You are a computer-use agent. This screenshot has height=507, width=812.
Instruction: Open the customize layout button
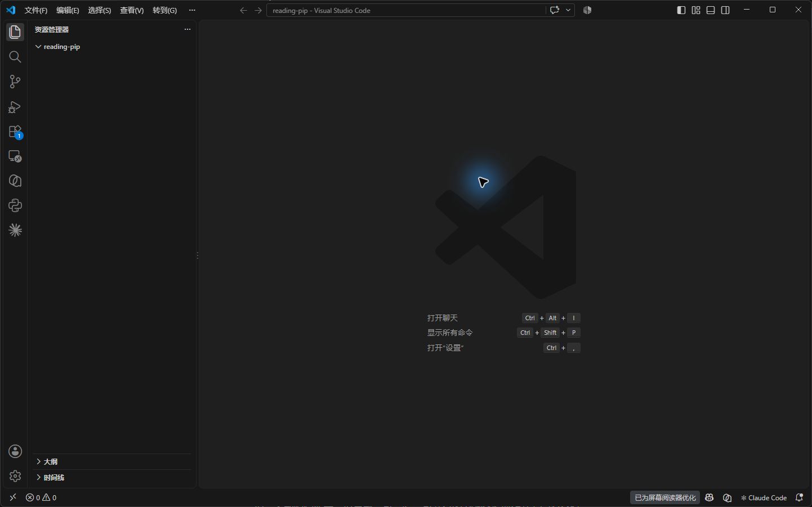click(x=696, y=10)
